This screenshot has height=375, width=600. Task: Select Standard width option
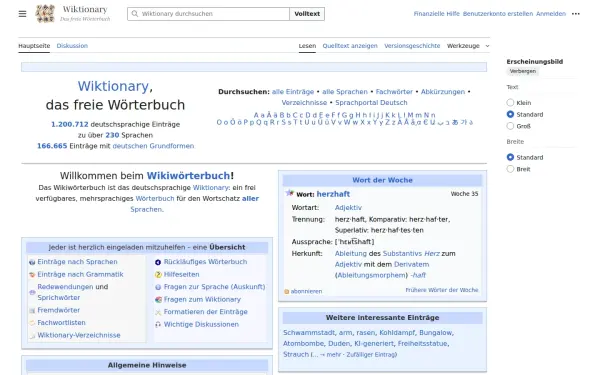coord(510,157)
